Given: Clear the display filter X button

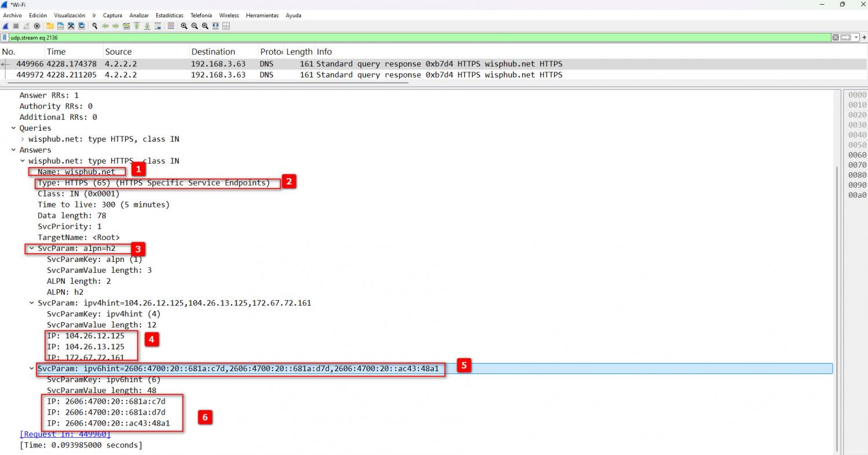Looking at the screenshot, I should pos(836,38).
